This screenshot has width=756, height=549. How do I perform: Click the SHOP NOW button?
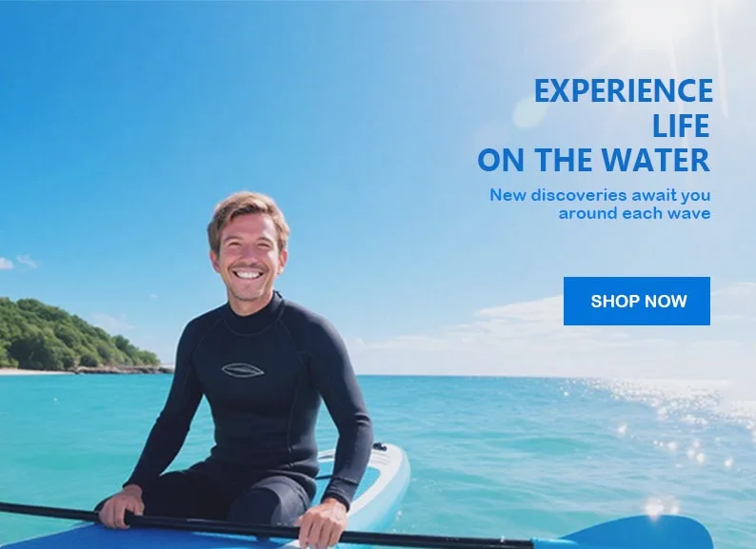click(x=636, y=301)
